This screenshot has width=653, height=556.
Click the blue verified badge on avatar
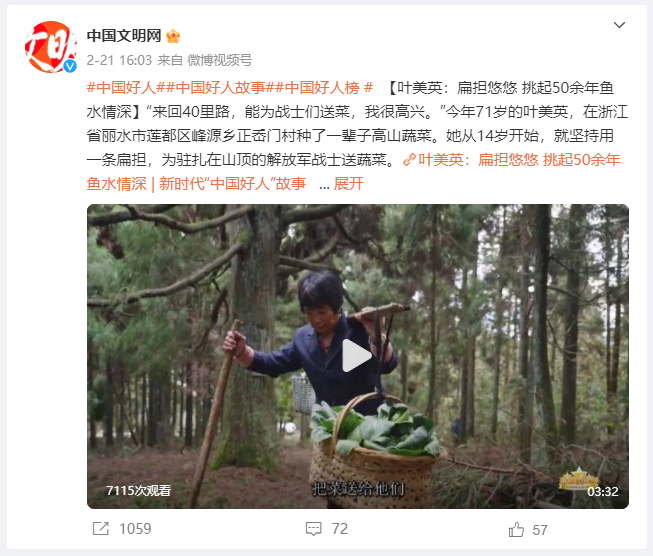[70, 66]
